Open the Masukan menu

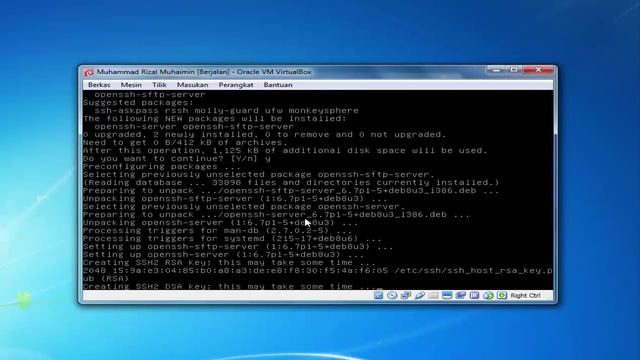pyautogui.click(x=192, y=85)
